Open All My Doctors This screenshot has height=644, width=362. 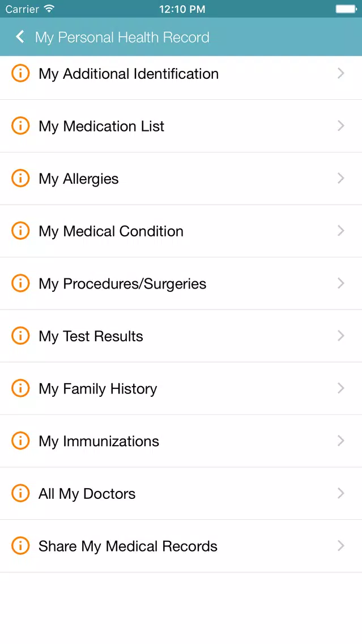pyautogui.click(x=181, y=493)
